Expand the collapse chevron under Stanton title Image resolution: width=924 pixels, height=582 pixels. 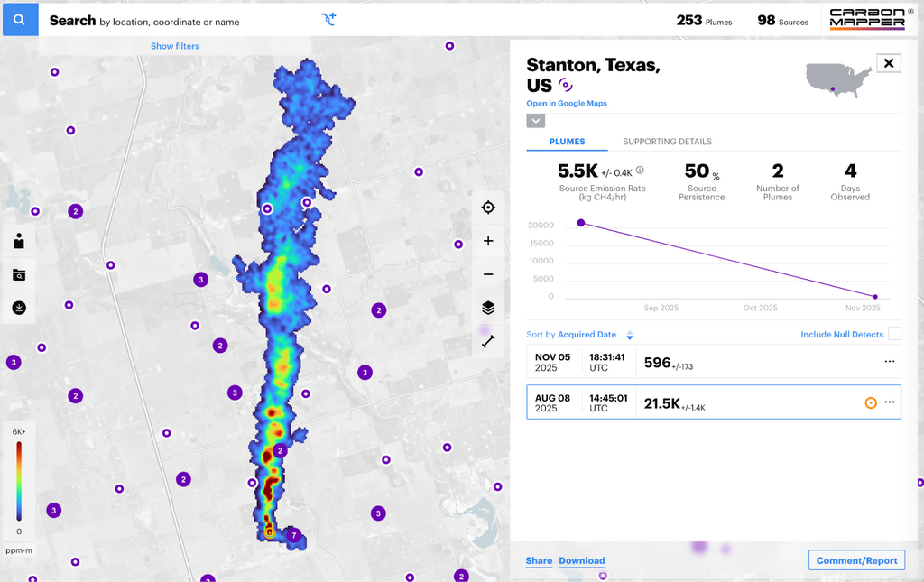[x=536, y=121]
